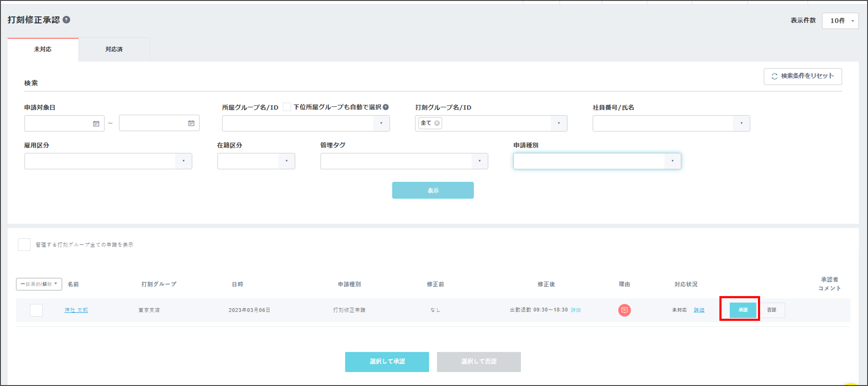The height and width of the screenshot is (386, 868).
Task: Open 神社 太郎 employee name link
Action: [x=76, y=310]
